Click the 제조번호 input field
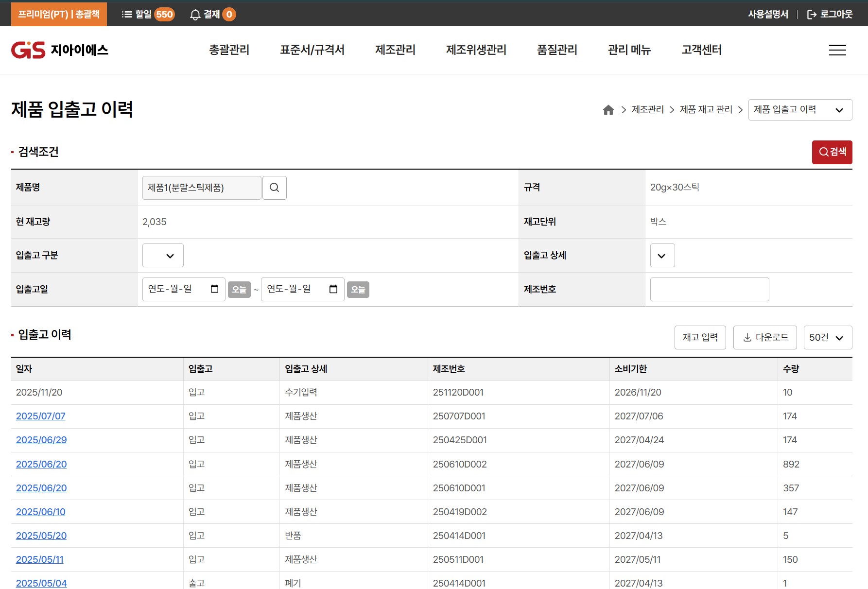 pyautogui.click(x=709, y=290)
